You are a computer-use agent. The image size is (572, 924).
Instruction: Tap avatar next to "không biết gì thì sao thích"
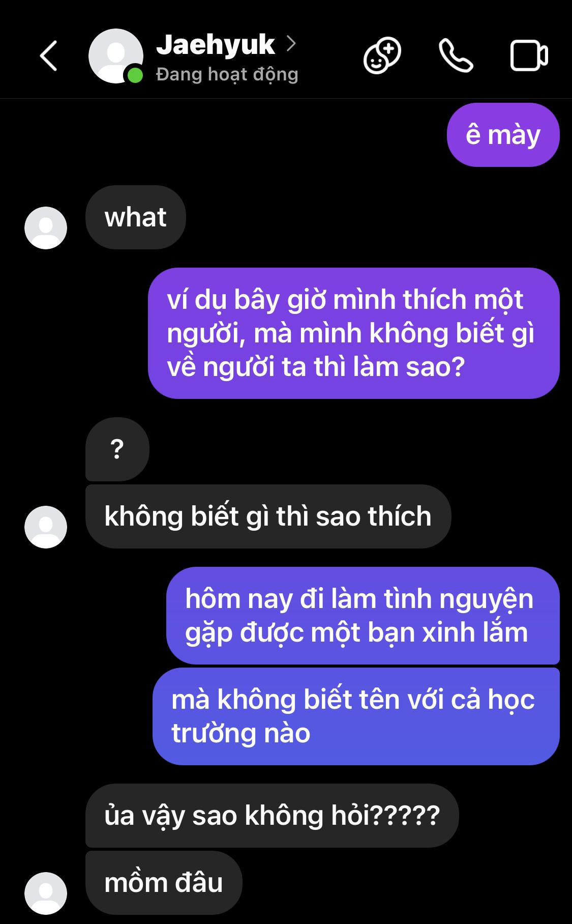[x=46, y=527]
